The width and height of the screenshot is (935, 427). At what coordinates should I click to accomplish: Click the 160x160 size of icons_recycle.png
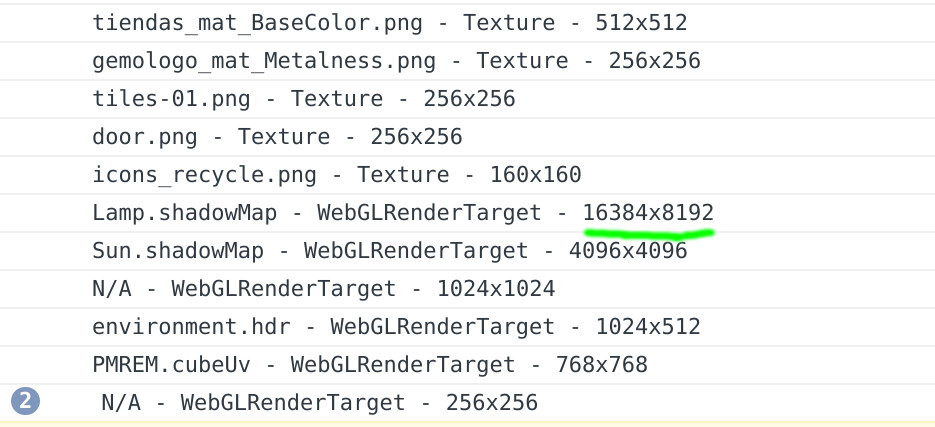535,175
